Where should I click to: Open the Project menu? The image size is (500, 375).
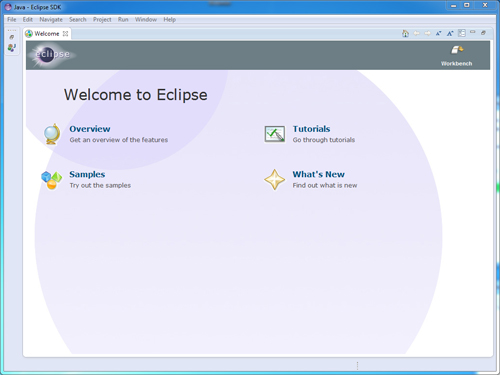tap(102, 19)
